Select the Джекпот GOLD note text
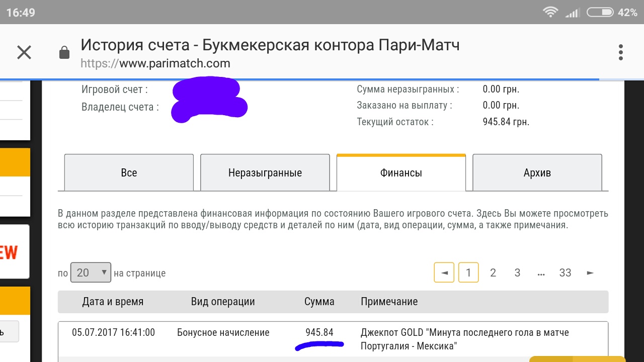Screen dimensions: 644x362 (465, 339)
